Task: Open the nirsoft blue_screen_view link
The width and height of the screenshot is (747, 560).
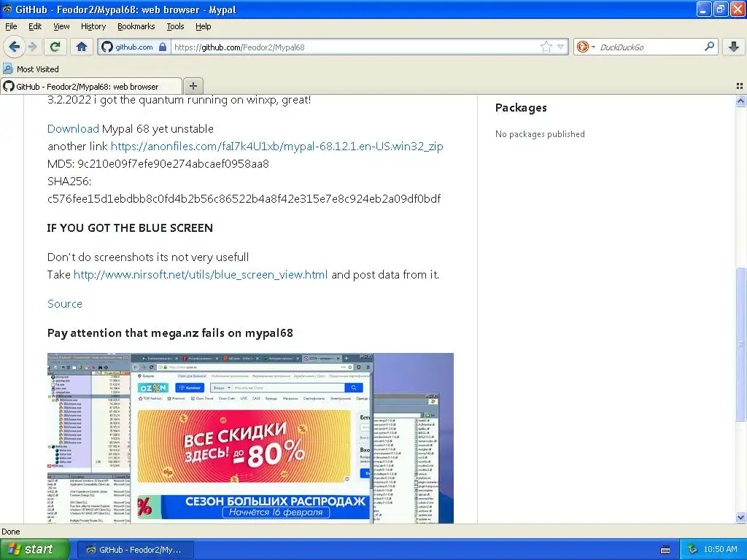Action: click(x=201, y=275)
